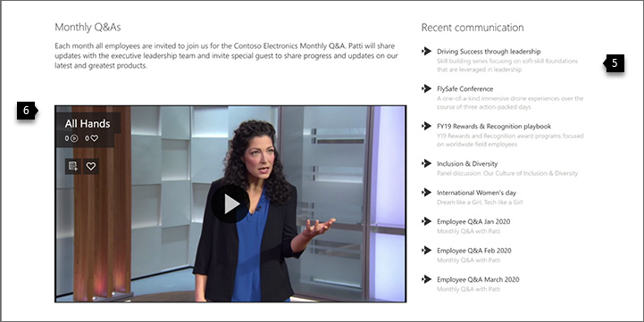644x322 pixels.
Task: Open Employee Q&A March 2020
Action: [478, 279]
